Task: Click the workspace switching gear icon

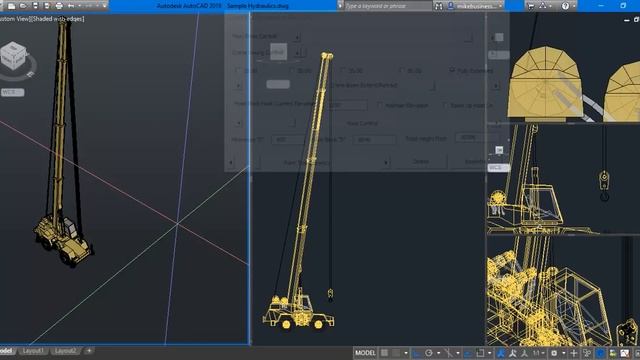Action: (x=554, y=353)
